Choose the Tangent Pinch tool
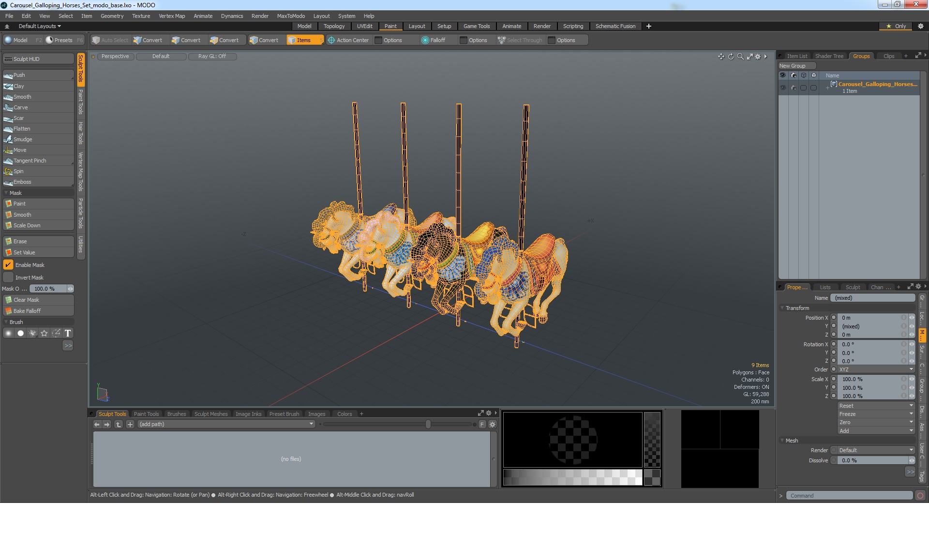The height and width of the screenshot is (560, 929). point(30,161)
